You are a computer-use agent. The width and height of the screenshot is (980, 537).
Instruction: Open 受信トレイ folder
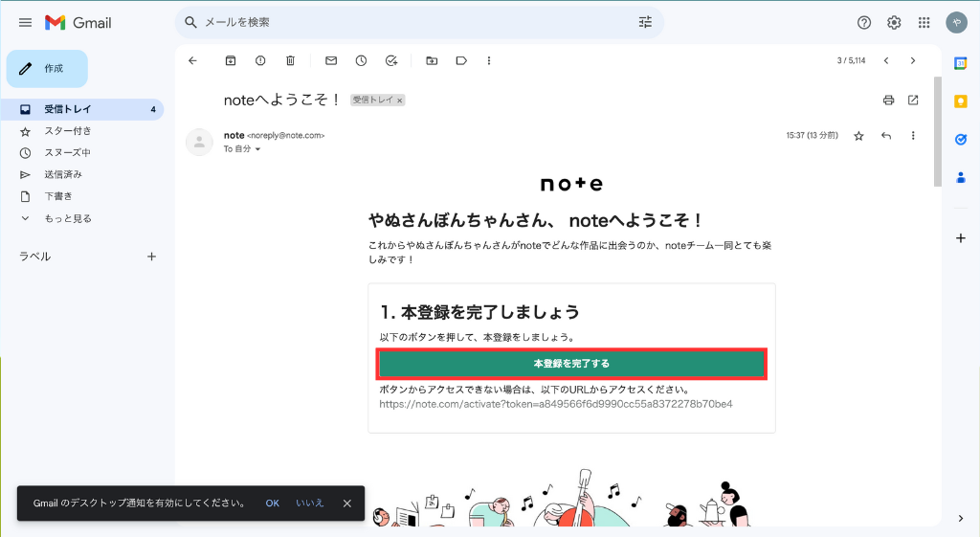82,109
